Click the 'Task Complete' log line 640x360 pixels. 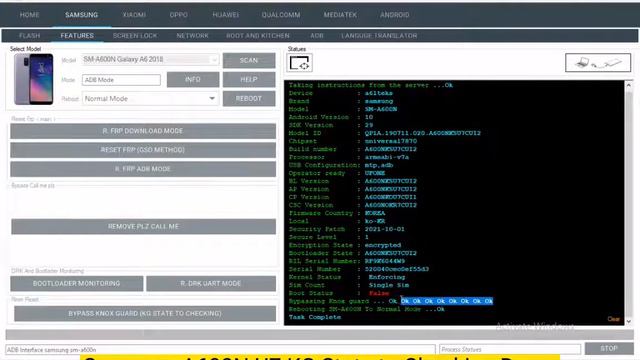click(x=315, y=317)
